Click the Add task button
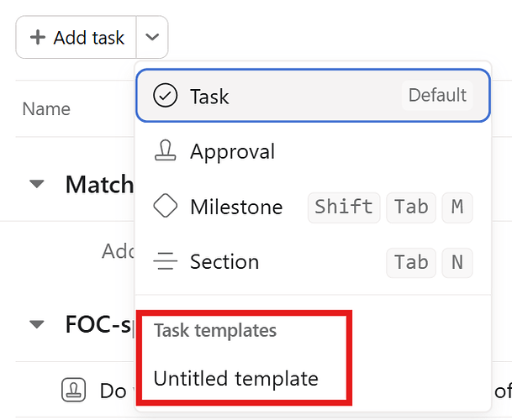This screenshot has height=420, width=512. [76, 37]
